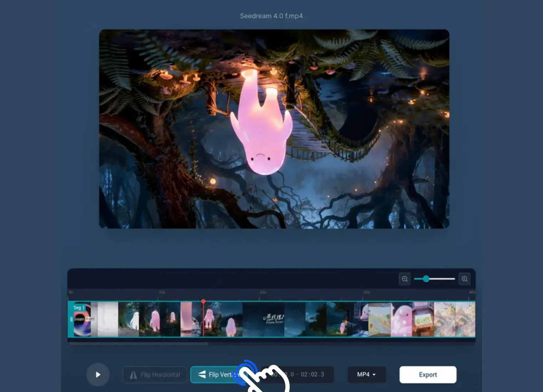
Task: Click the time range field ending 02:02.3
Action: point(298,375)
